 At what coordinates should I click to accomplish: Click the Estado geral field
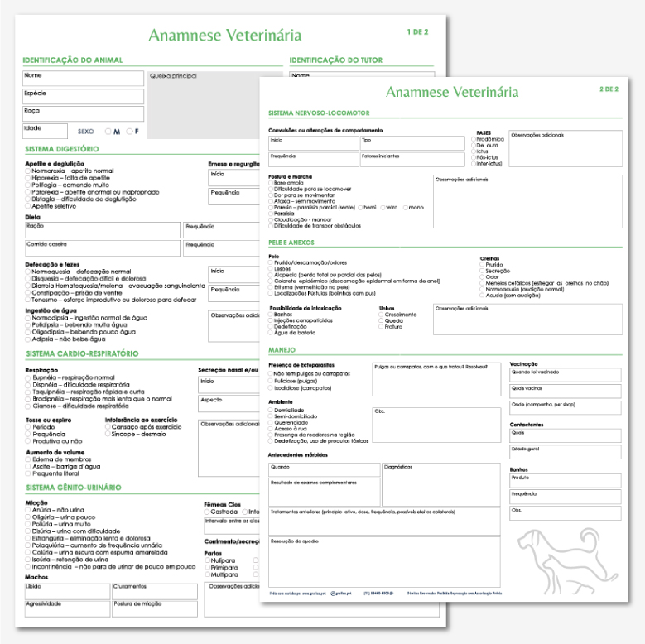566,452
